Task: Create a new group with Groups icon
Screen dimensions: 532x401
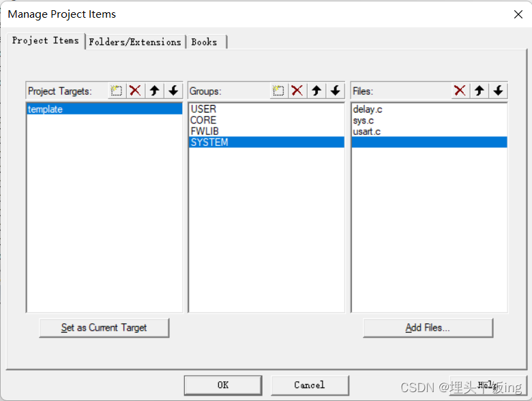Action: [x=278, y=91]
